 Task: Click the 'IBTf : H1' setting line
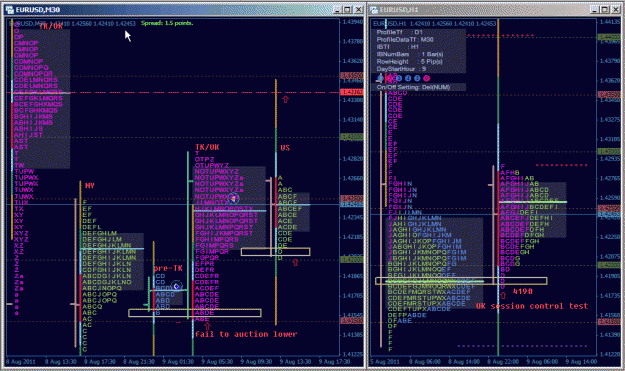click(397, 47)
